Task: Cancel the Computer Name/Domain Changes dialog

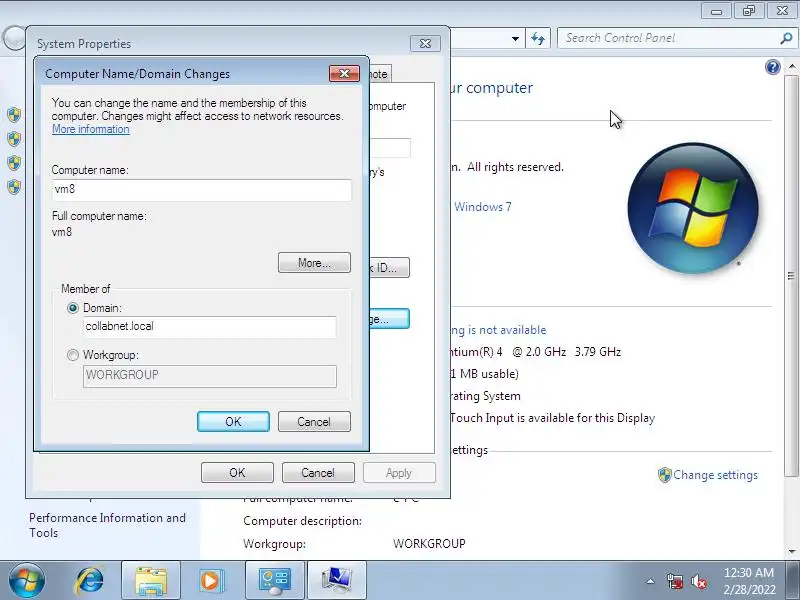Action: tap(314, 421)
